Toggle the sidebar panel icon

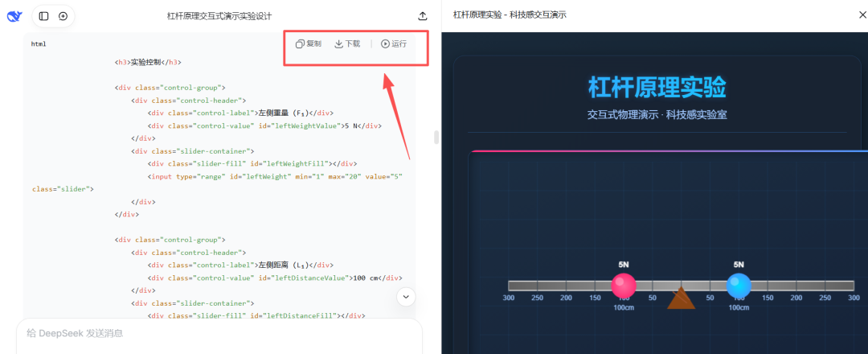[43, 16]
